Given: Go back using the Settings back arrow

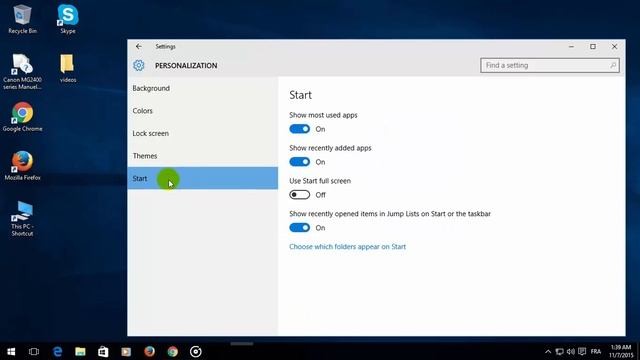Looking at the screenshot, I should pyautogui.click(x=139, y=47).
